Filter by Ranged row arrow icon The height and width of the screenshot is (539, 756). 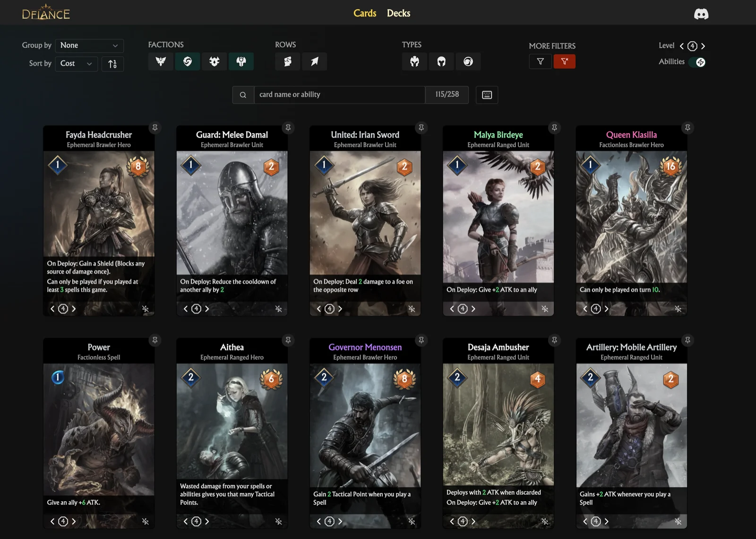coord(314,61)
